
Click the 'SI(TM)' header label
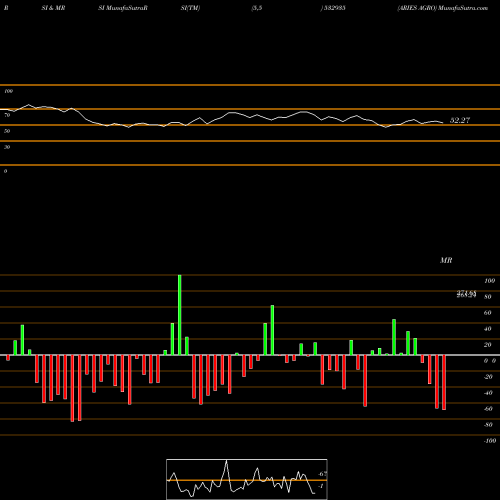[x=190, y=8]
